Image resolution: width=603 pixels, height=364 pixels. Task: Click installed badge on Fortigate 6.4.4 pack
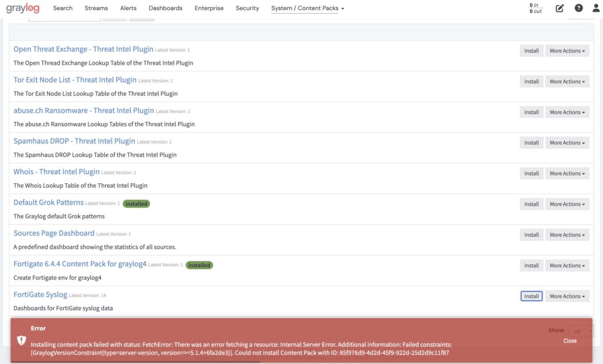pos(199,265)
